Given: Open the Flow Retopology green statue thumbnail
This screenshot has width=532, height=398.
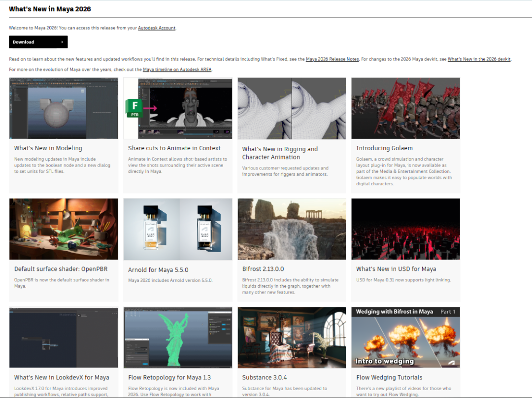Looking at the screenshot, I should point(178,337).
